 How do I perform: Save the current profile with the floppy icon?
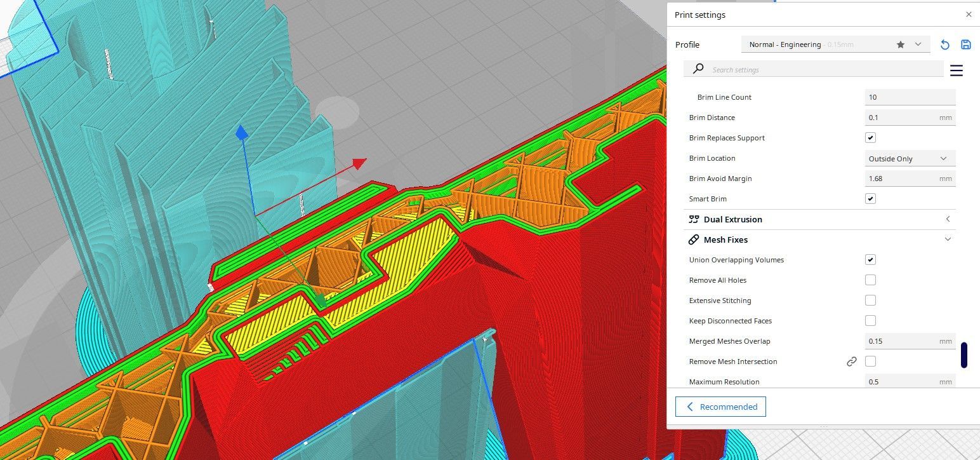point(965,44)
